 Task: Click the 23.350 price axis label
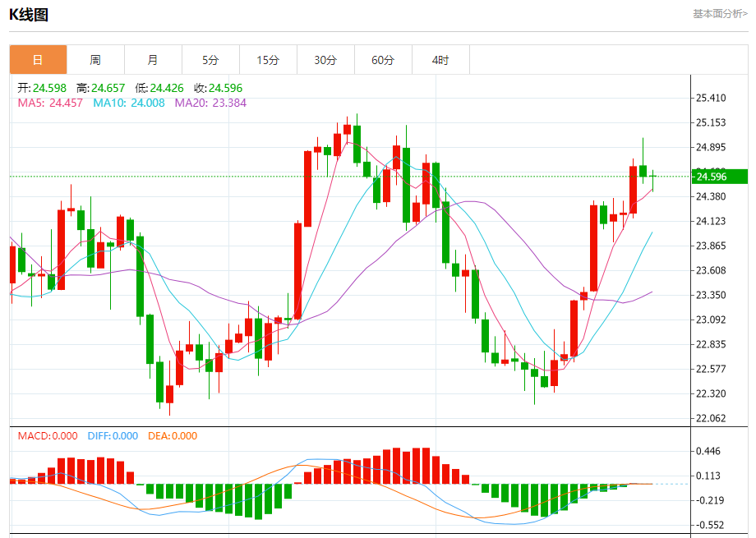(711, 295)
